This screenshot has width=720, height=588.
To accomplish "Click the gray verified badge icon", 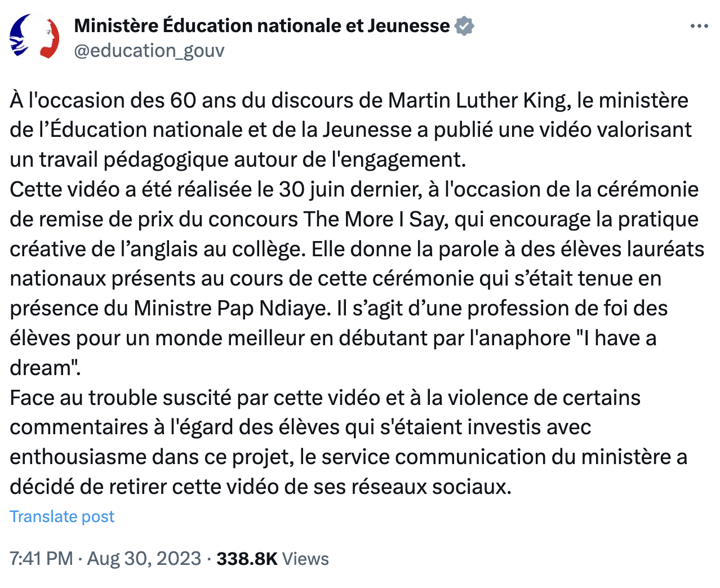I will (464, 26).
